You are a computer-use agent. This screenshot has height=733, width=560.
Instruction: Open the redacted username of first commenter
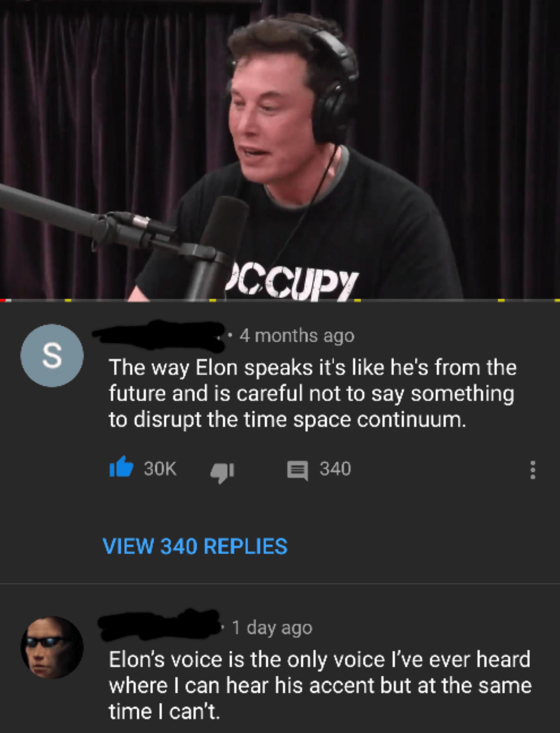tap(159, 335)
